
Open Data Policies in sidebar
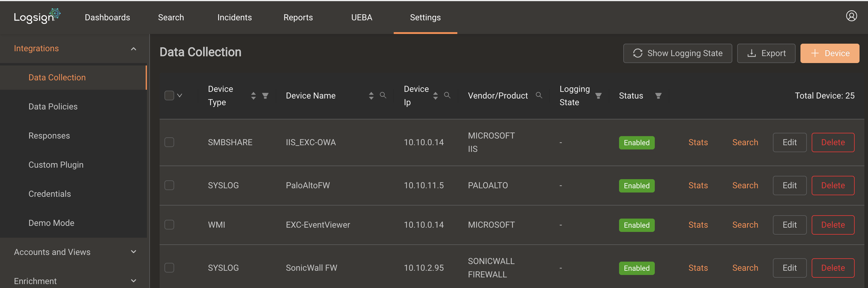(x=53, y=107)
